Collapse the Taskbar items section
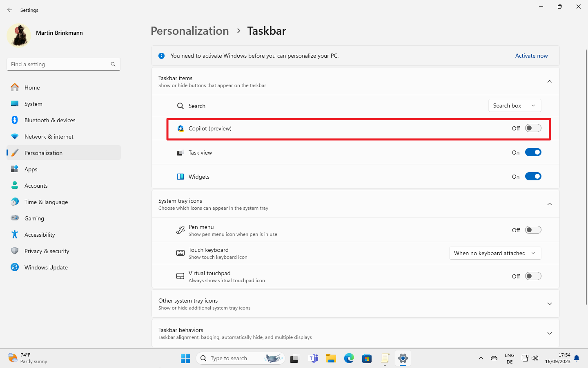Screen dimensions: 588x368 point(550,81)
